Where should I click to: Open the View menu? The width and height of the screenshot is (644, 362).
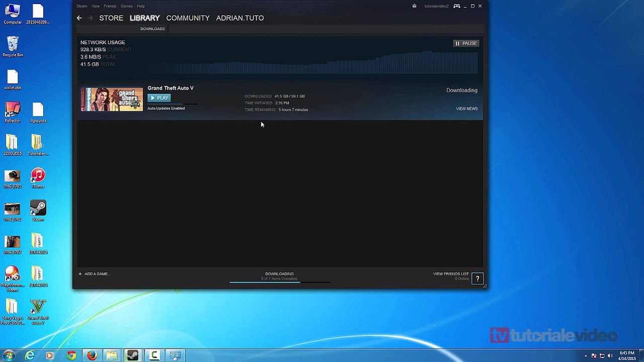coord(96,6)
